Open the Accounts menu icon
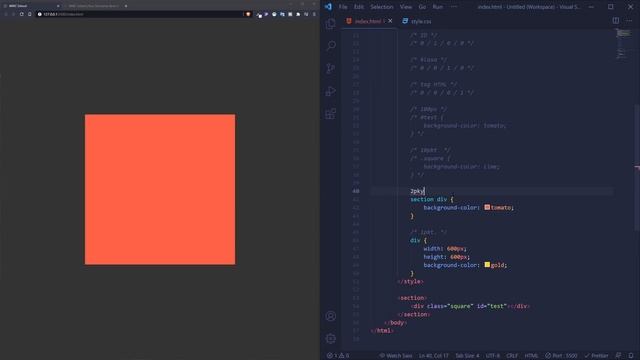This screenshot has height=360, width=640. click(x=331, y=316)
